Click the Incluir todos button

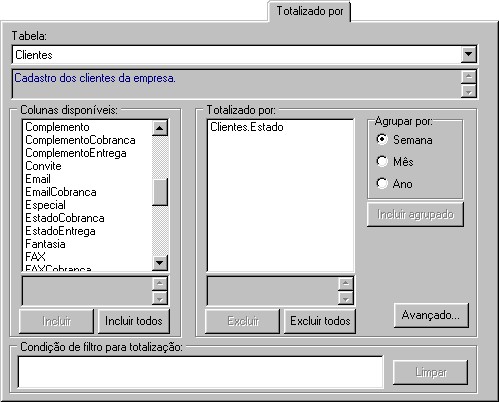click(x=134, y=321)
